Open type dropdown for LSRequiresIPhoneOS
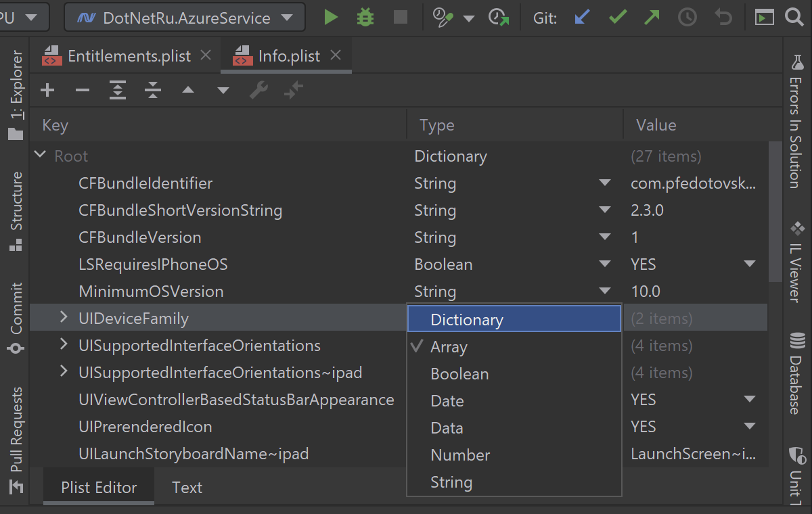 click(x=605, y=264)
